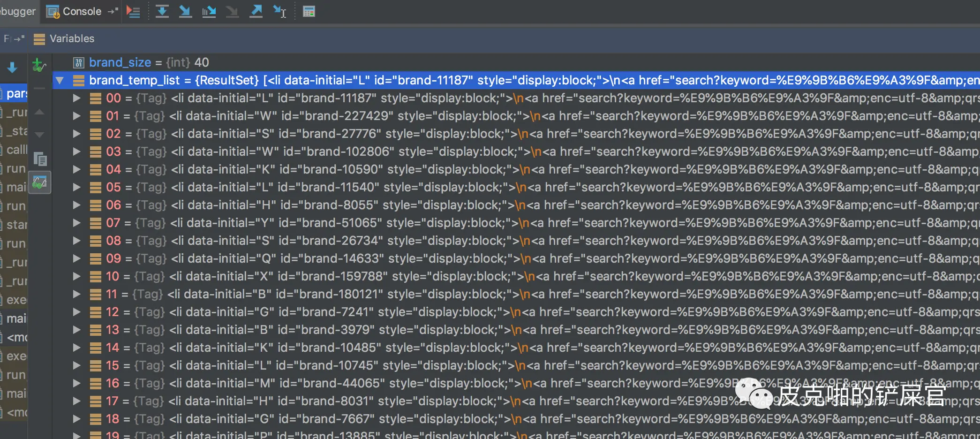Collapse the brand_temp_list node
Image resolution: width=980 pixels, height=439 pixels.
pyautogui.click(x=60, y=80)
